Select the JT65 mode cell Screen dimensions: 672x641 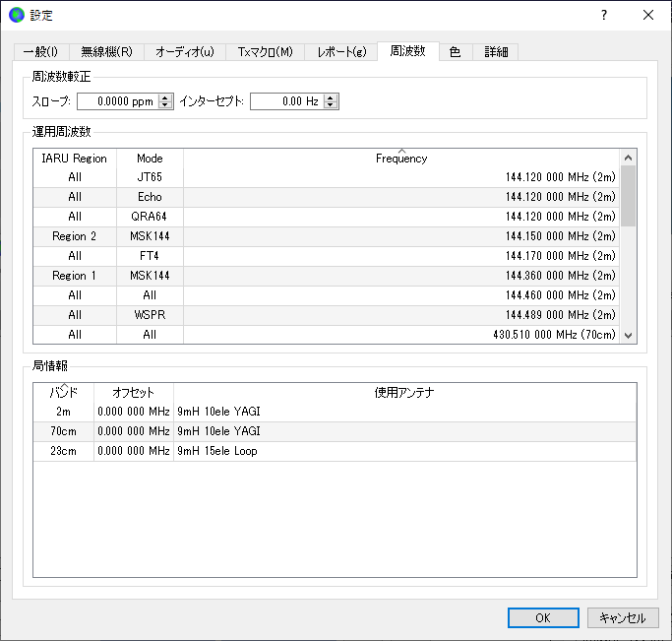pyautogui.click(x=150, y=177)
